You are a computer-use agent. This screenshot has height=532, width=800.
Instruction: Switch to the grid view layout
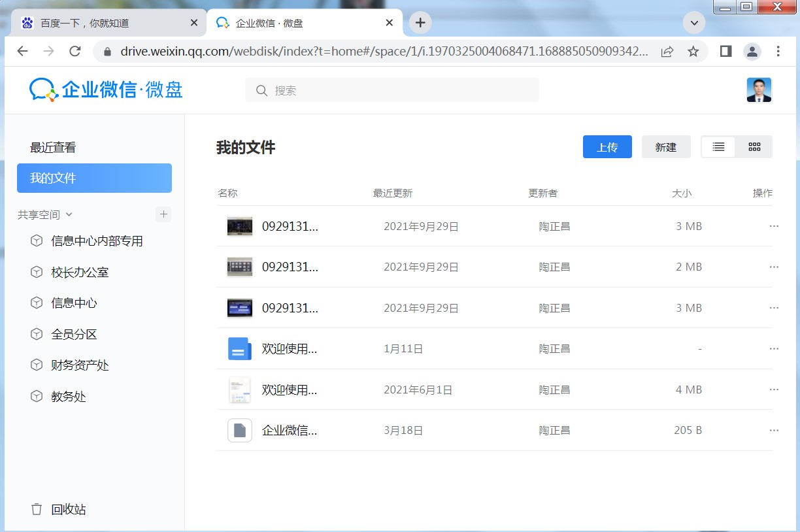click(x=754, y=147)
